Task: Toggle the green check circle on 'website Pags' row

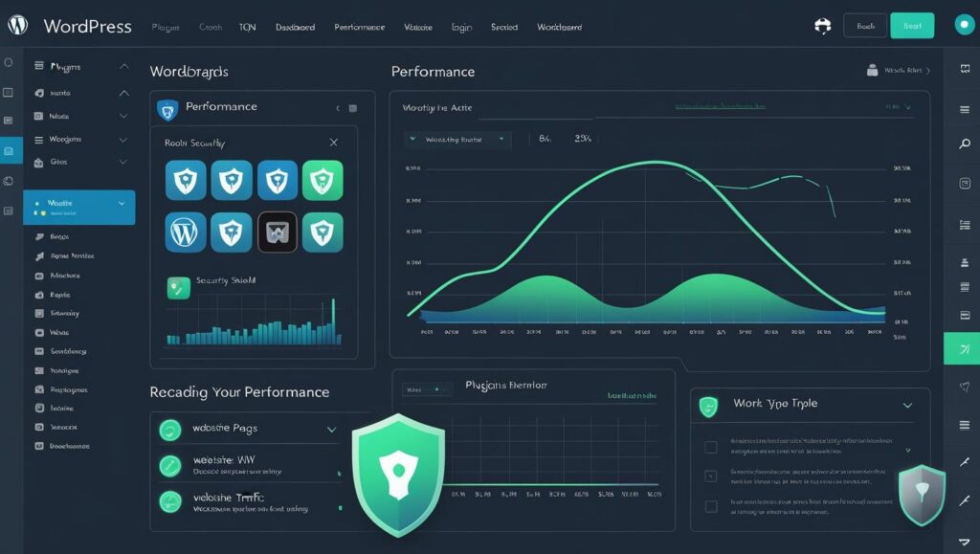Action: (170, 430)
